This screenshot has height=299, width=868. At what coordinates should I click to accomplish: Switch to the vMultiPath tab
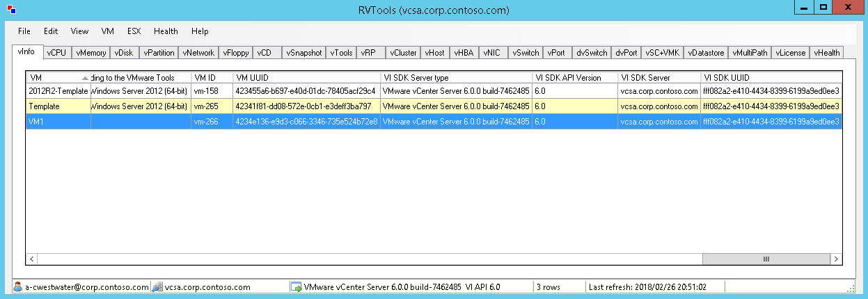pos(750,53)
